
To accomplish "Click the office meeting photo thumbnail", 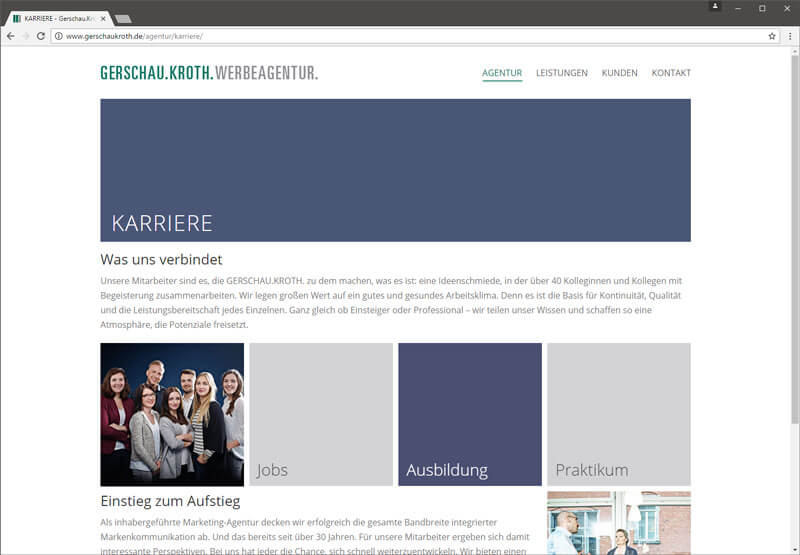I will (619, 523).
